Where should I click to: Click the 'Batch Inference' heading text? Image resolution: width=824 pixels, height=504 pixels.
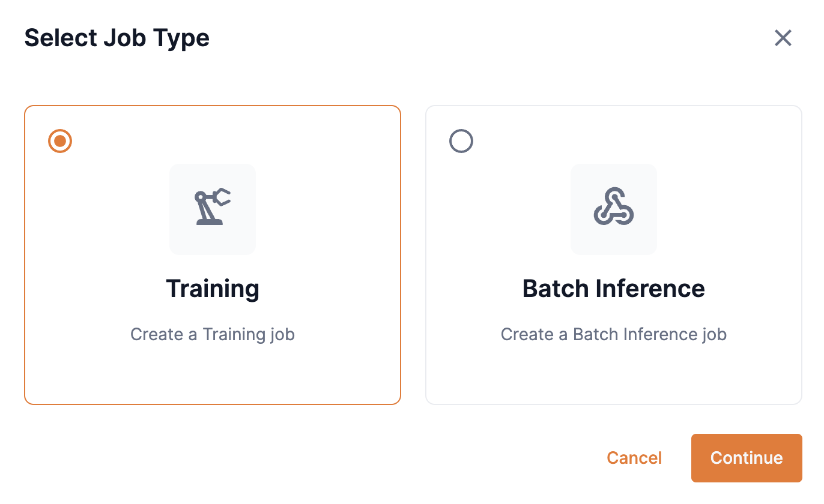coord(614,289)
